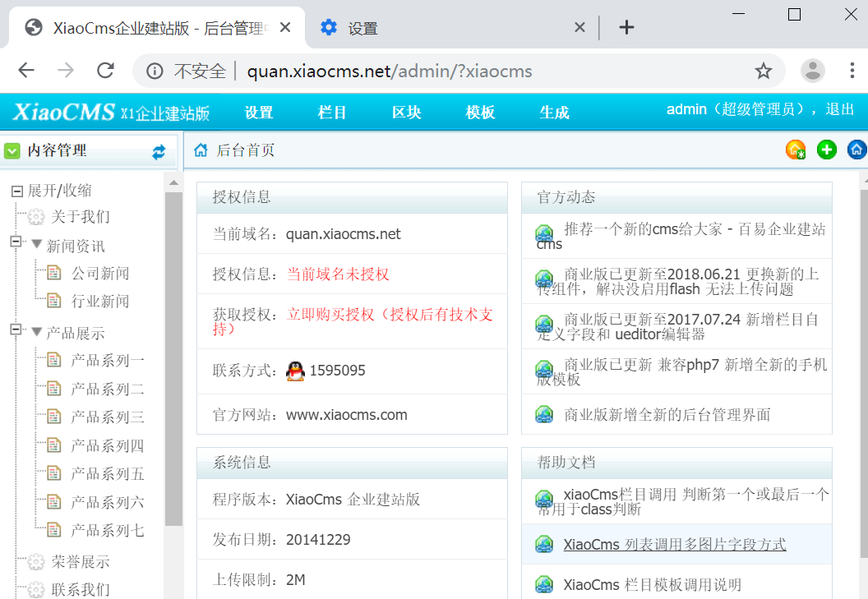The height and width of the screenshot is (599, 868).
Task: Click the 当前域名未授权 red text
Action: tap(338, 274)
